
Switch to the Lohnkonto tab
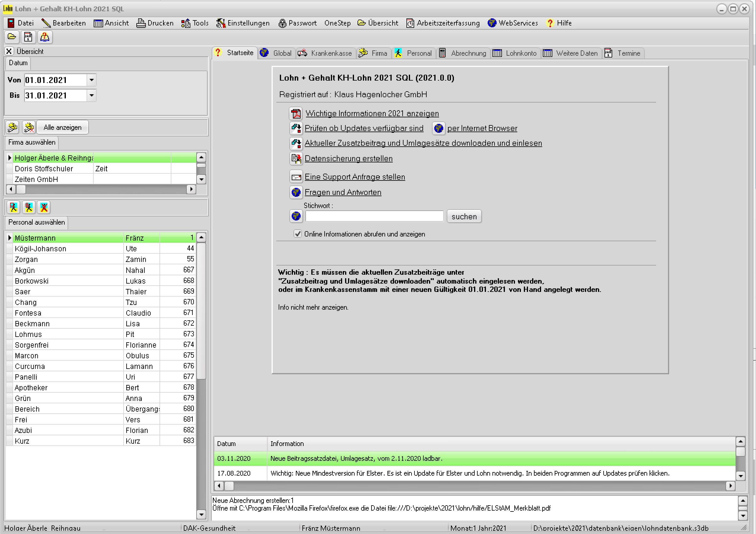click(516, 53)
